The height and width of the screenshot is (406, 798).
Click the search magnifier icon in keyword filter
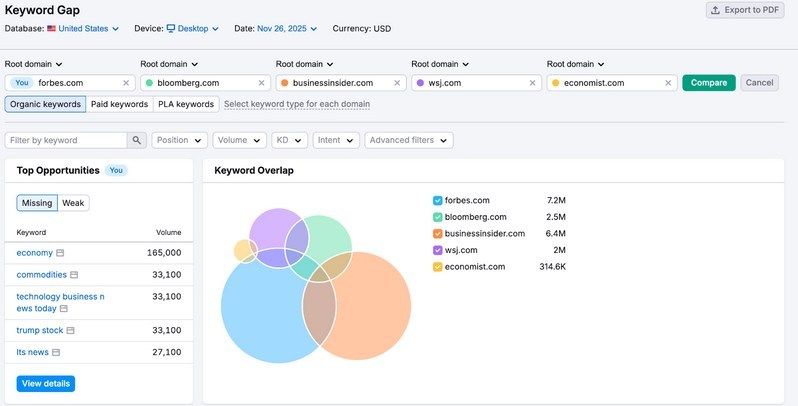pyautogui.click(x=136, y=140)
